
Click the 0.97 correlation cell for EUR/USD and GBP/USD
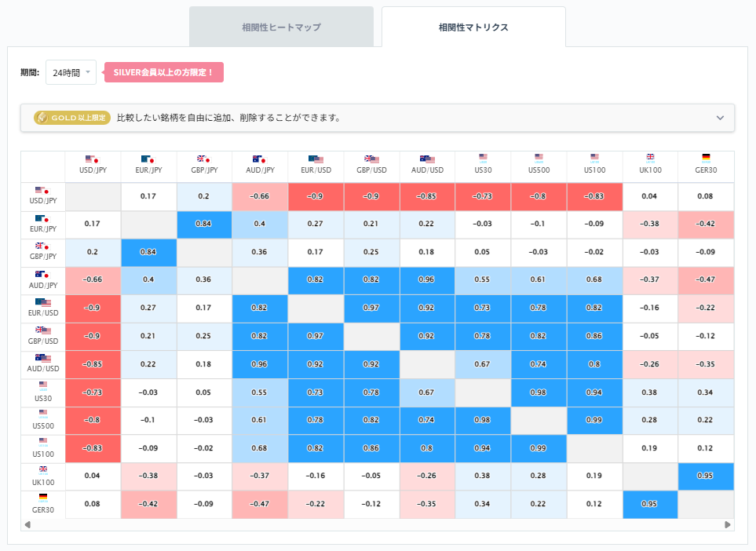tap(371, 308)
